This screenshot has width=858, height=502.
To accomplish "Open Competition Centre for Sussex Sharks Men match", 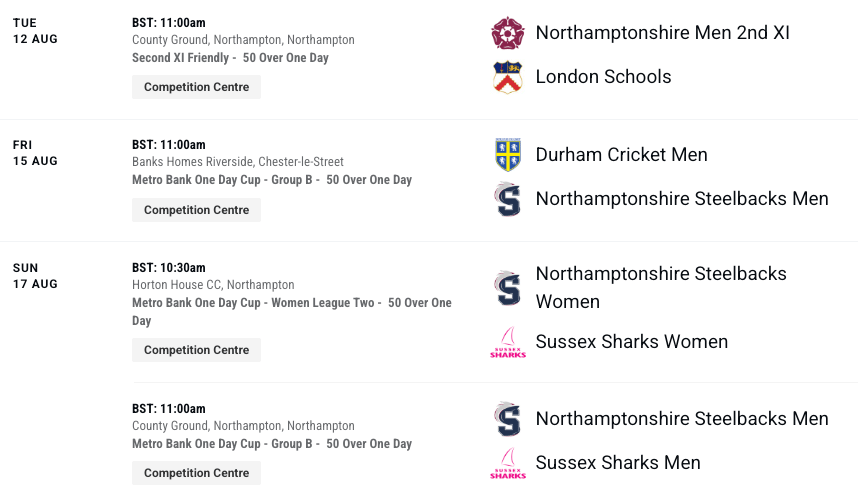I will pos(196,473).
